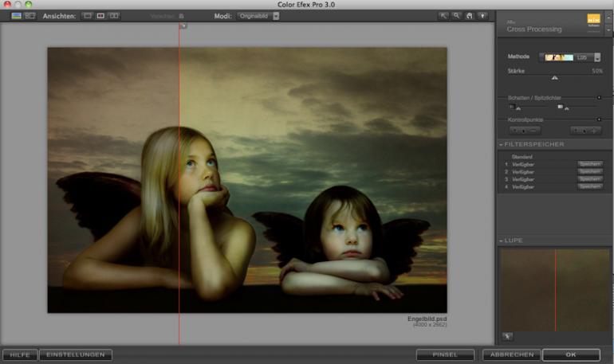
Task: Click Speichern for slot 3
Action: [590, 179]
